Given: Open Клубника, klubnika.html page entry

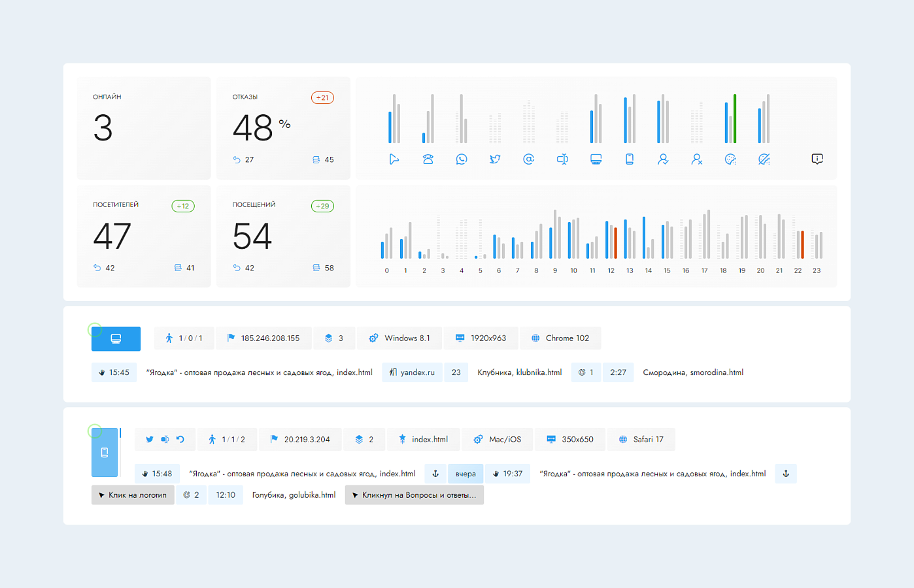Looking at the screenshot, I should [520, 372].
